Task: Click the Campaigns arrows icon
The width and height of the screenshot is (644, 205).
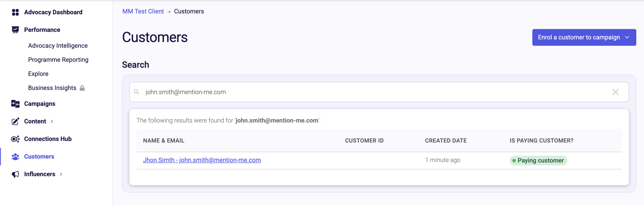Action: click(15, 104)
